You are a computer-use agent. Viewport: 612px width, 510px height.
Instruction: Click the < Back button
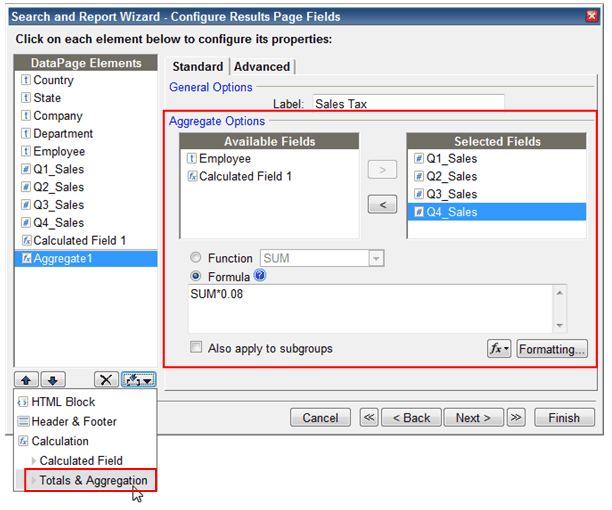click(411, 418)
